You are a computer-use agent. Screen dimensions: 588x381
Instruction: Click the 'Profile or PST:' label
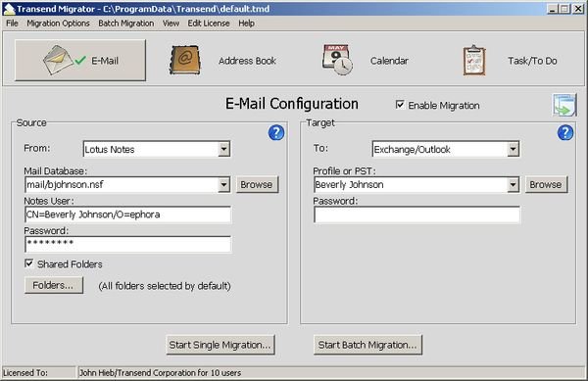point(344,171)
